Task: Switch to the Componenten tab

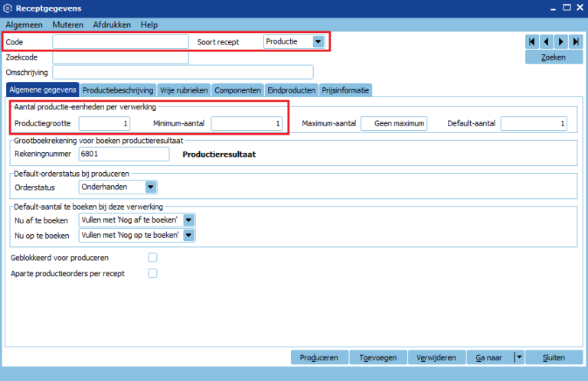Action: (237, 90)
